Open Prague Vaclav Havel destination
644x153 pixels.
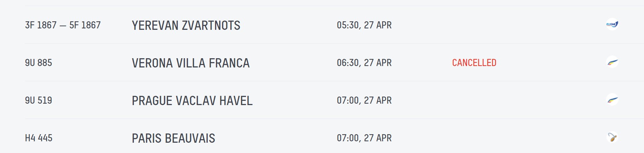point(192,101)
